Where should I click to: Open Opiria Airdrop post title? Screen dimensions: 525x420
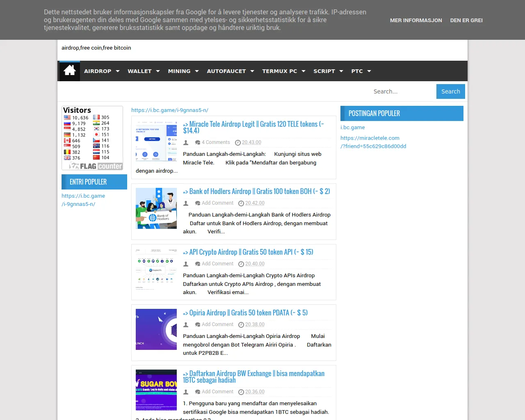click(245, 313)
